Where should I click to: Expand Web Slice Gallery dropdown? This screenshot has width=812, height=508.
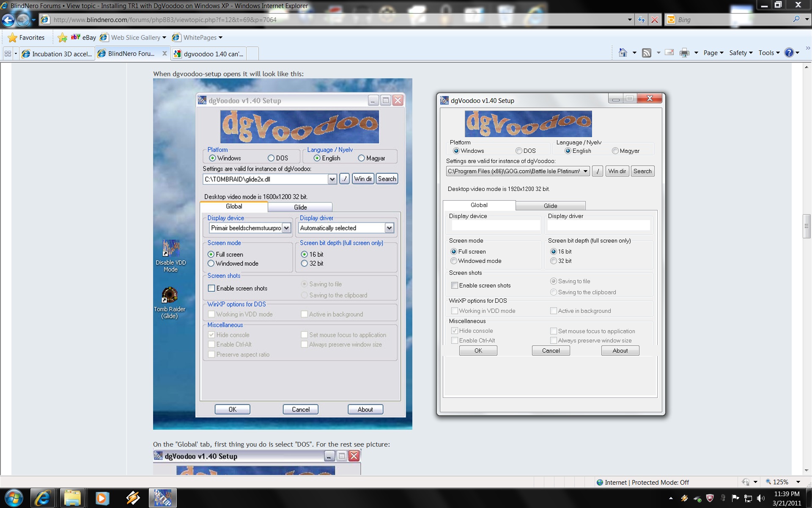pyautogui.click(x=164, y=38)
